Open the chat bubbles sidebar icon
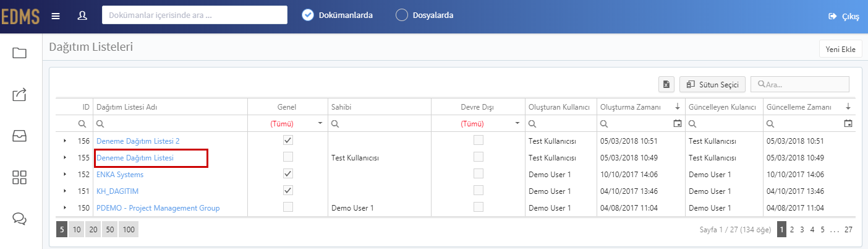 point(20,219)
